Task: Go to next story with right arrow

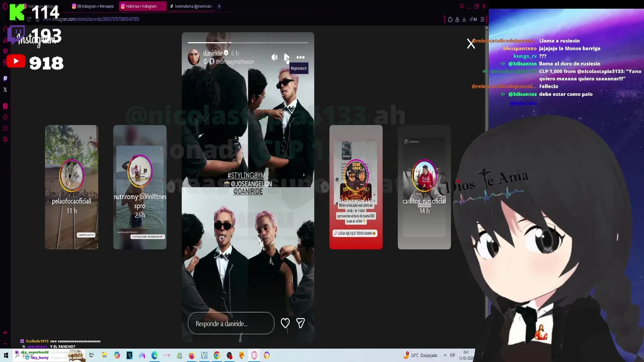Action: click(x=324, y=187)
